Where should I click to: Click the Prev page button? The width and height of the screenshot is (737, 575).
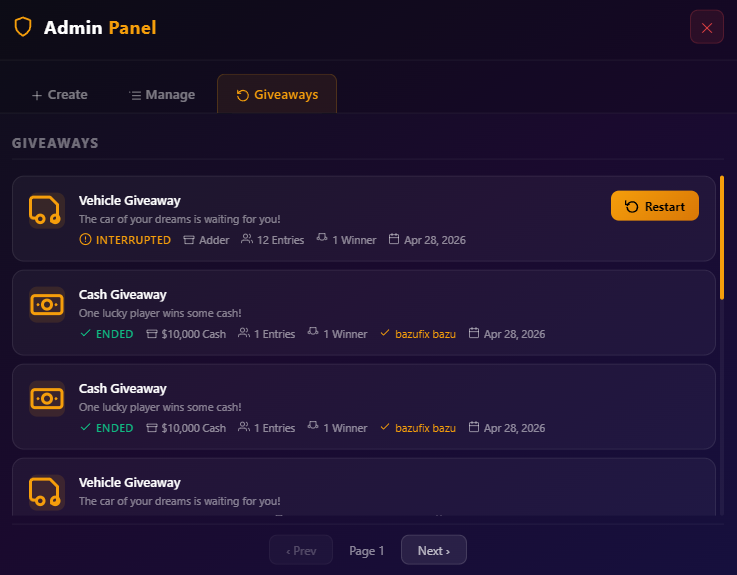(301, 550)
